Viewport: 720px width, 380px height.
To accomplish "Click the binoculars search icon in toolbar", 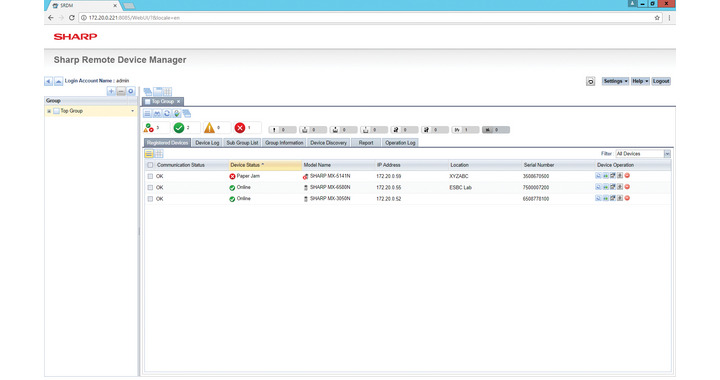I will (157, 113).
